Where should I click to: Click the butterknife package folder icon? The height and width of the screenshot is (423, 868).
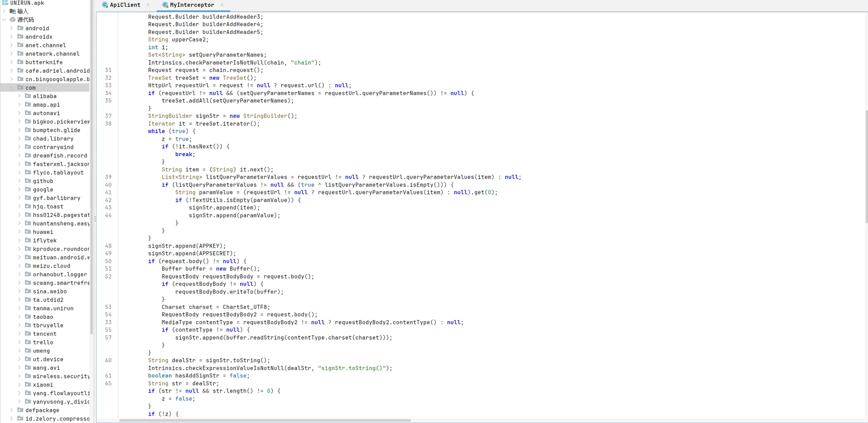[20, 62]
